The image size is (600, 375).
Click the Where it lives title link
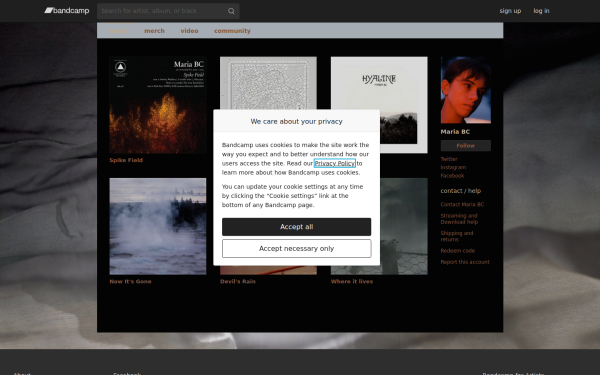(x=352, y=281)
